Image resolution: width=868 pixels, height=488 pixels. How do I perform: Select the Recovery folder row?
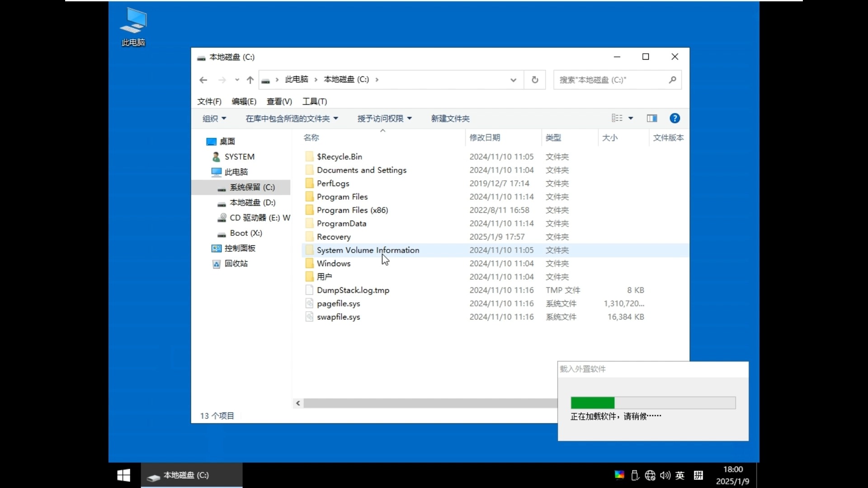(495, 236)
